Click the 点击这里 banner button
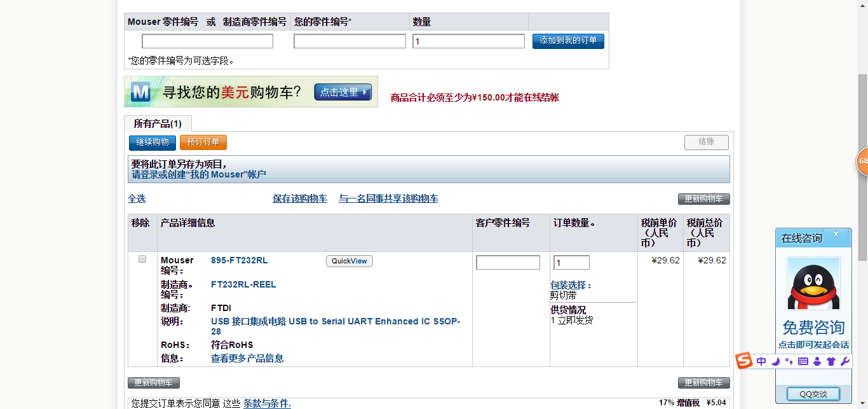 (342, 92)
